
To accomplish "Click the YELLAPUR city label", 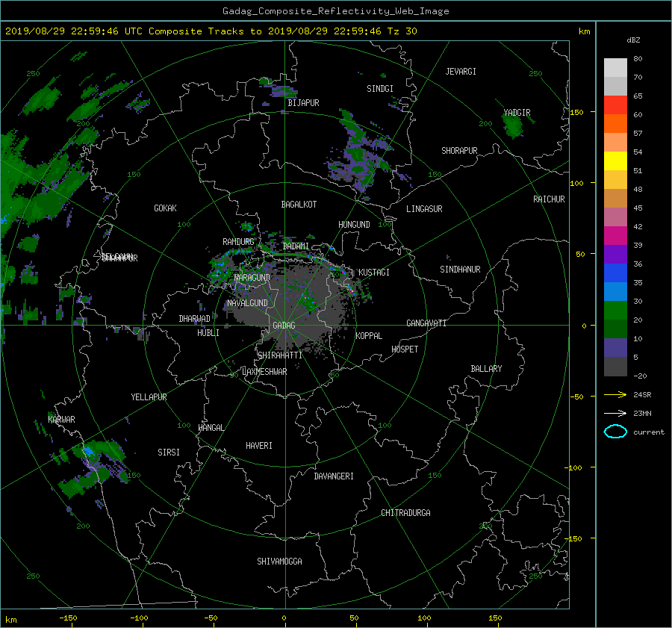I will [149, 397].
